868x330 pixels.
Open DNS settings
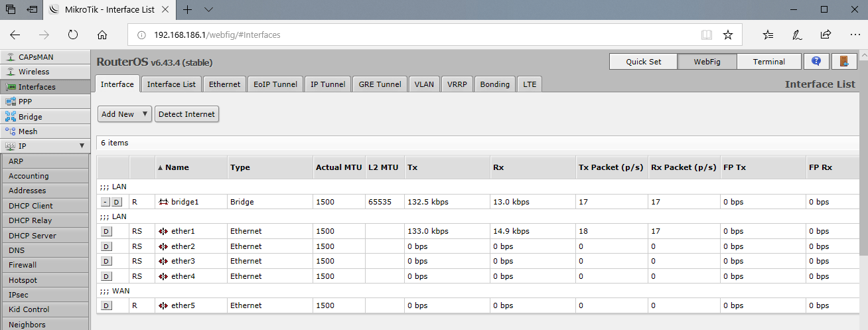(44, 250)
